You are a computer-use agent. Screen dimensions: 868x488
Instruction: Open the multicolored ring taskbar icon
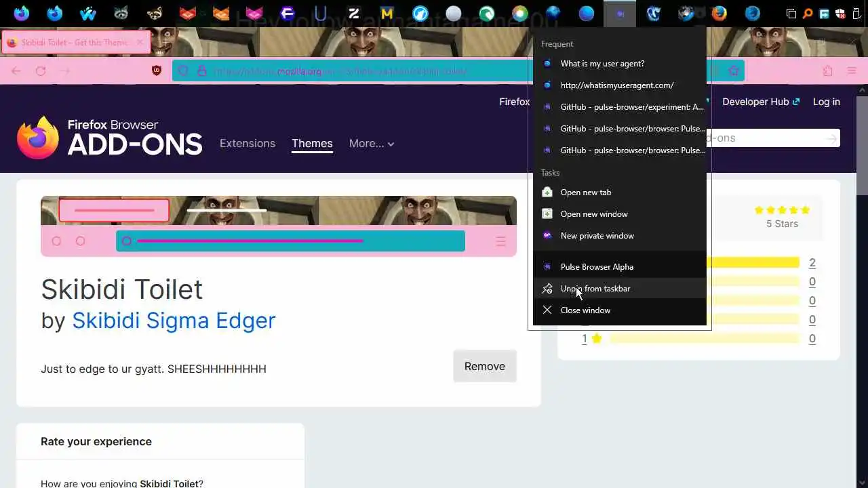pyautogui.click(x=520, y=13)
